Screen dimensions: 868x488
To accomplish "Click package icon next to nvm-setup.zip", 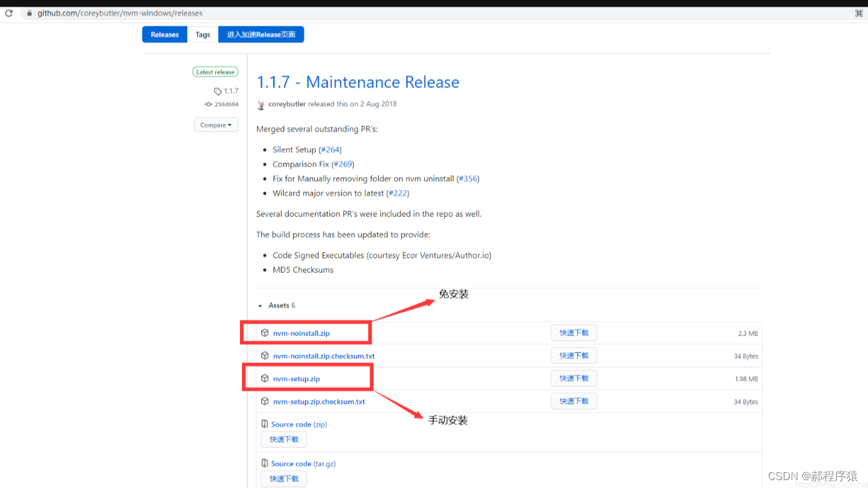I will [x=264, y=379].
